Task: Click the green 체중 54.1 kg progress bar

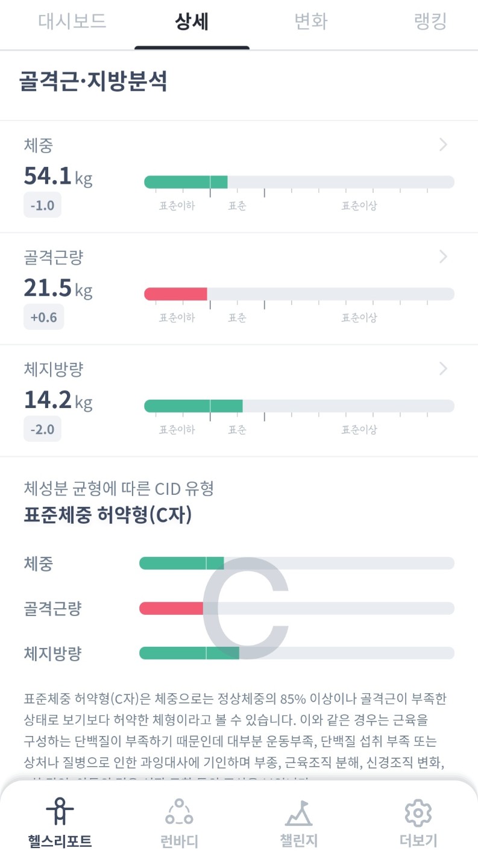Action: coord(186,182)
